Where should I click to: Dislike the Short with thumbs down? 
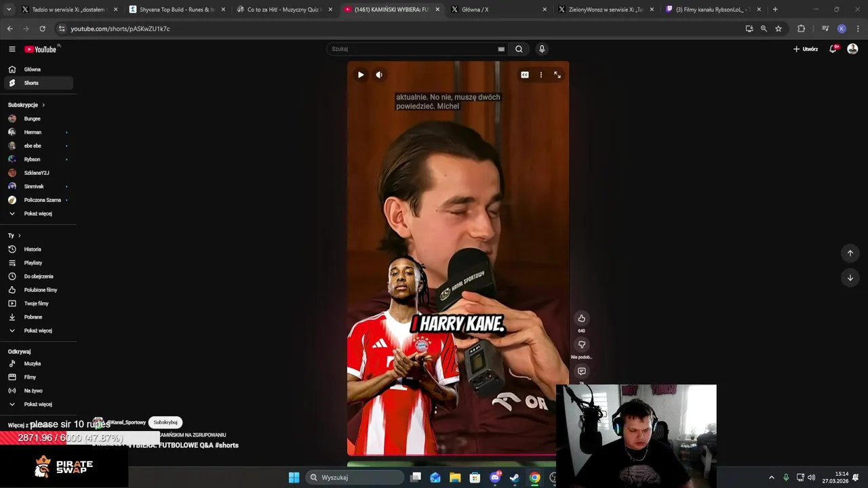tap(581, 345)
